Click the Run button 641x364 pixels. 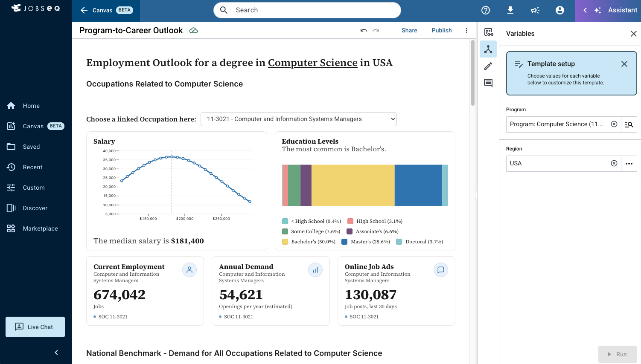(618, 354)
